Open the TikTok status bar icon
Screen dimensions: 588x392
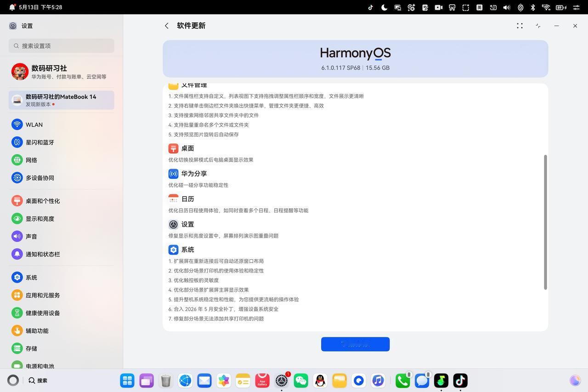point(371,7)
